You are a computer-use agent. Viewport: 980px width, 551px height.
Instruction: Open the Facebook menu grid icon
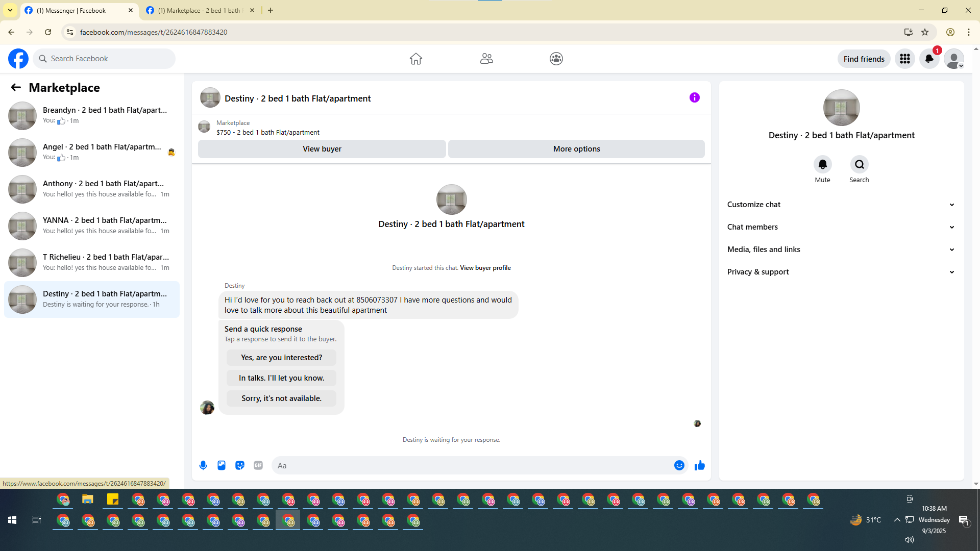click(905, 59)
